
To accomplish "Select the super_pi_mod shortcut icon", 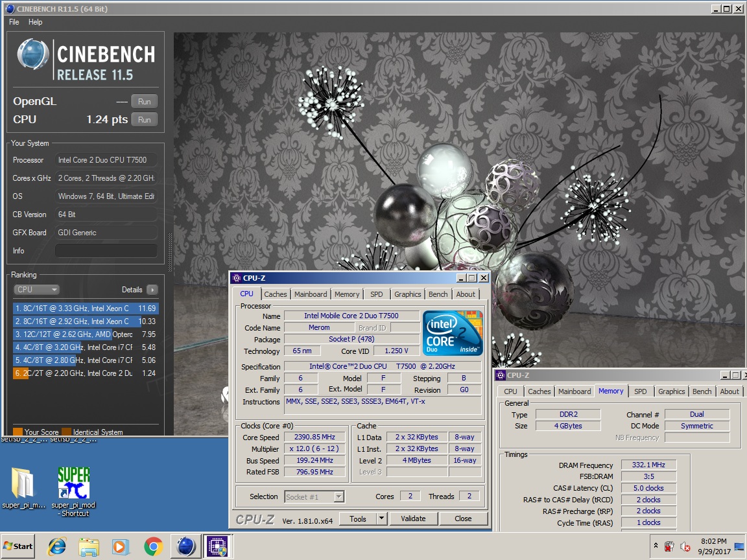I will [x=73, y=491].
